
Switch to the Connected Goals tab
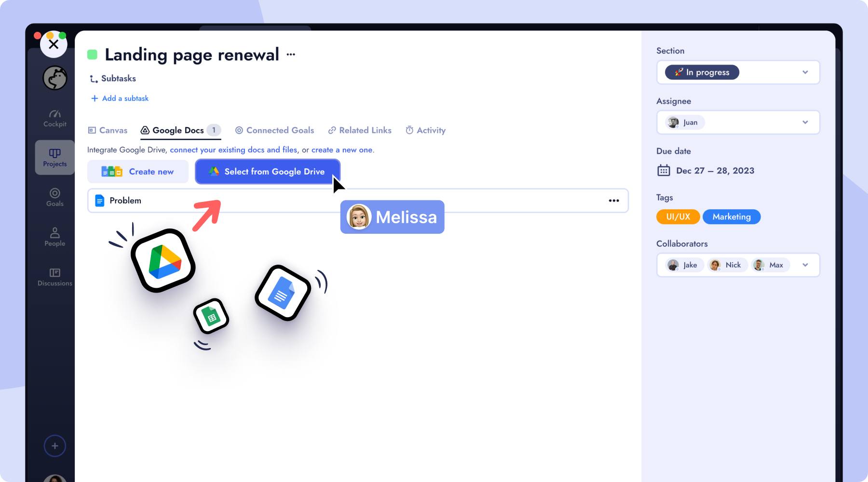274,130
